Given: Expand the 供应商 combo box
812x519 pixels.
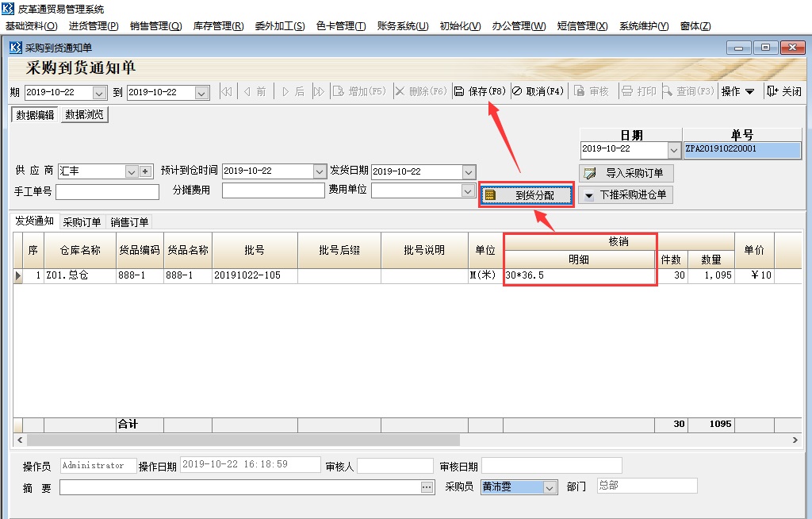Looking at the screenshot, I should [x=132, y=171].
